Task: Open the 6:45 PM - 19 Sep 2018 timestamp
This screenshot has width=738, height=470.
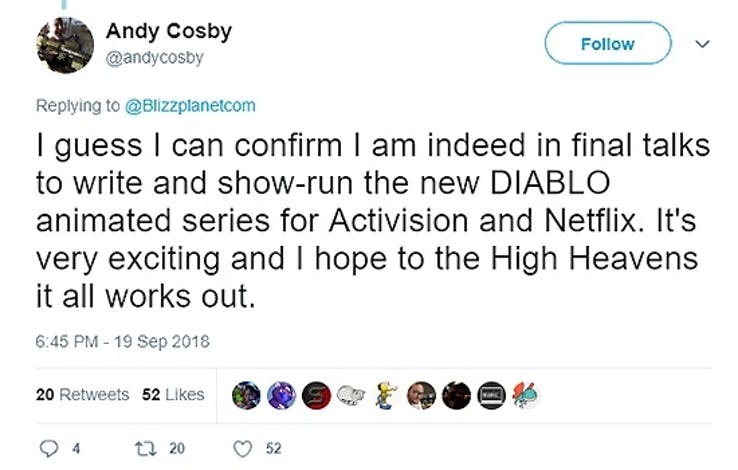Action: click(x=122, y=341)
